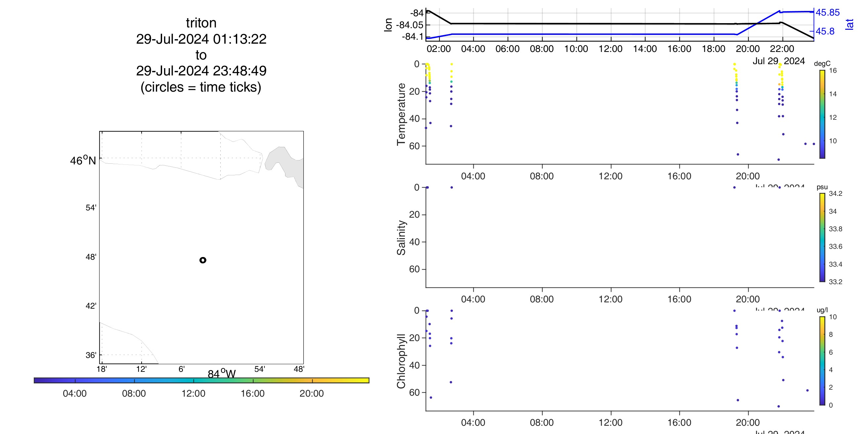Screen dimensions: 868x434
Task: Click the 'Chlorophyll' axis label
Action: point(401,361)
